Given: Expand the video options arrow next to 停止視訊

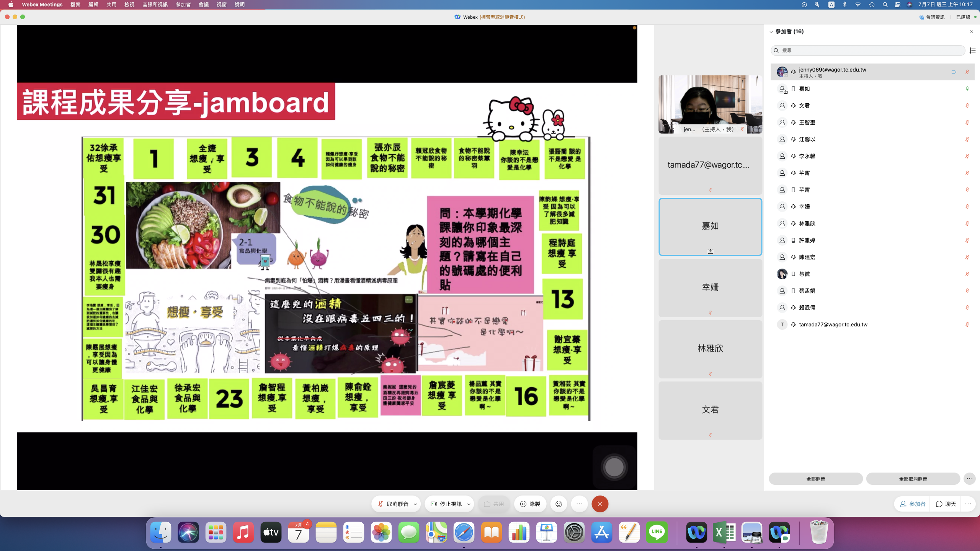Looking at the screenshot, I should (469, 504).
